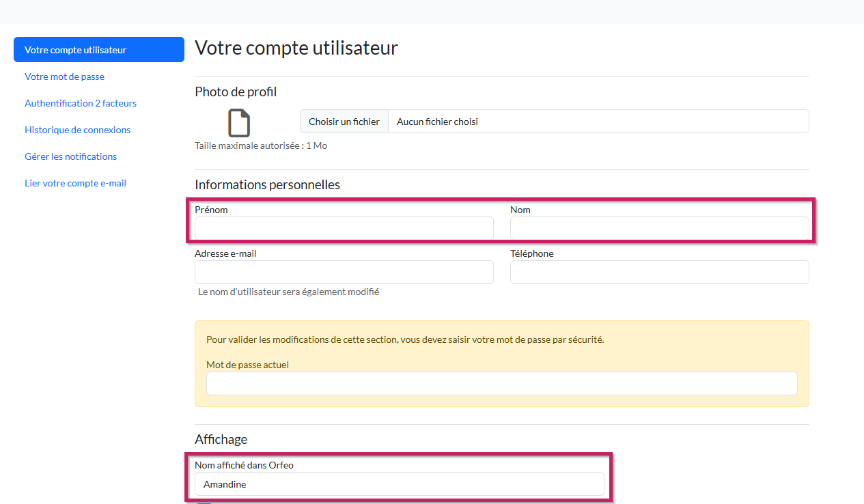Go to 'Votre mot de passe' section
Image resolution: width=864 pixels, height=504 pixels.
pos(64,76)
